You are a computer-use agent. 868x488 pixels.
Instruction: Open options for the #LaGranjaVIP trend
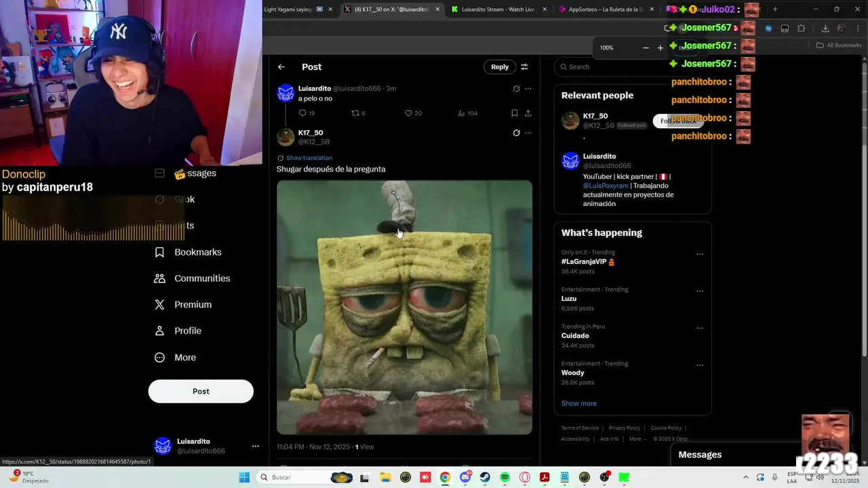click(700, 255)
